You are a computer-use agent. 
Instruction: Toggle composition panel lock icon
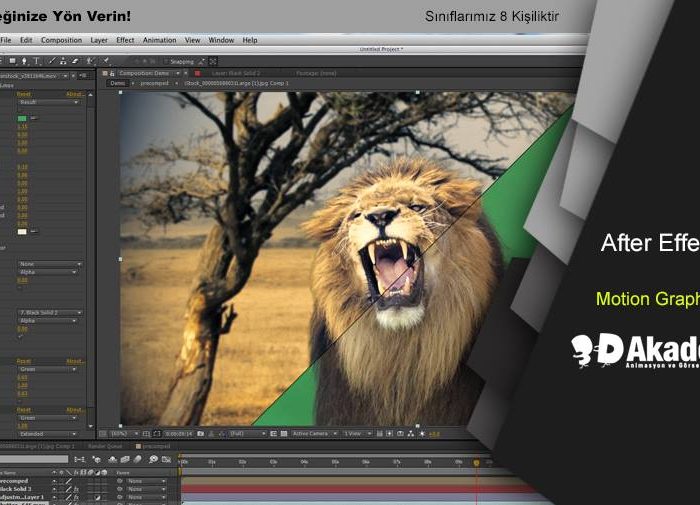[x=112, y=73]
